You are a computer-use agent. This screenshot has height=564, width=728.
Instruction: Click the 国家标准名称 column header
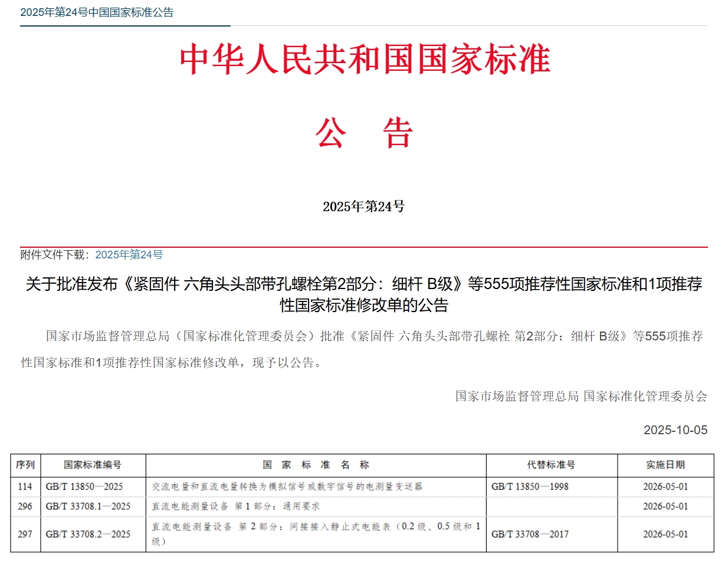(316, 465)
